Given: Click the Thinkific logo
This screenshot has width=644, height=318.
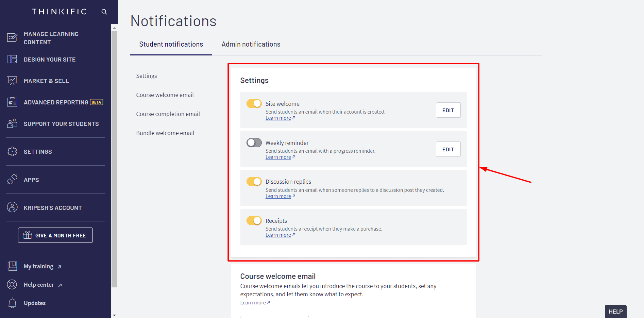Looking at the screenshot, I should [x=59, y=12].
